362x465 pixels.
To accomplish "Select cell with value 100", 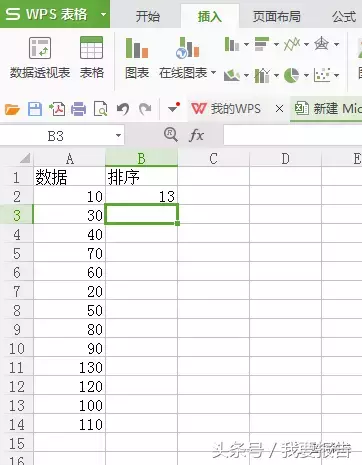I will [69, 405].
